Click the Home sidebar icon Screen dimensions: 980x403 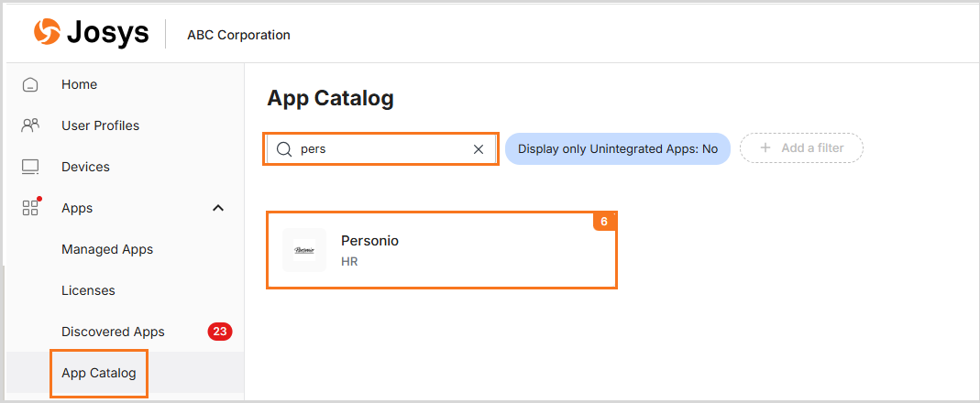tap(30, 84)
